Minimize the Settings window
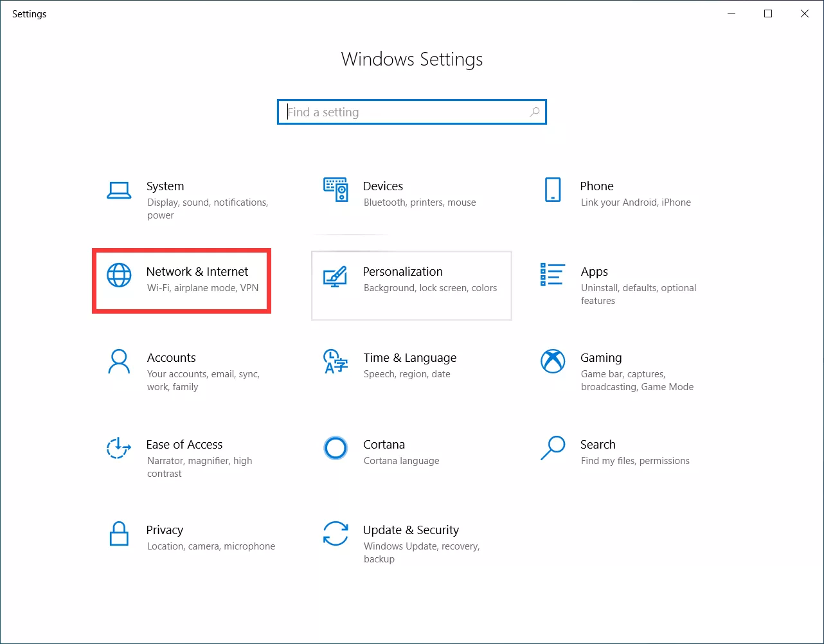This screenshot has width=824, height=644. point(731,13)
